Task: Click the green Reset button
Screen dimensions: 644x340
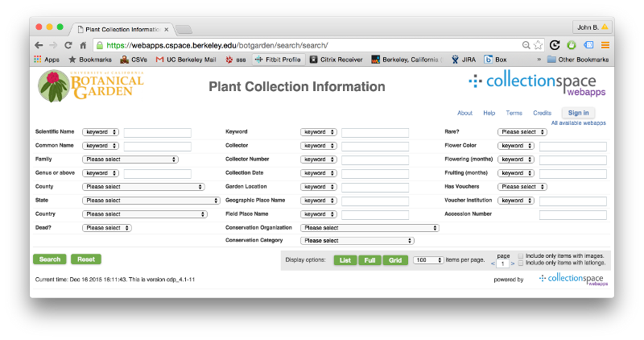Action: [x=86, y=259]
